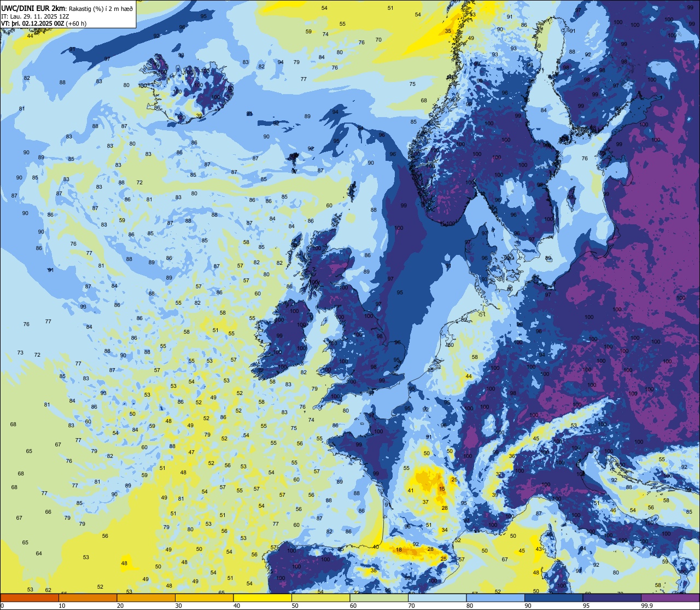700x610 pixels.
Task: Pick the pale yellow 50–60 legend swatch
Action: [320, 597]
